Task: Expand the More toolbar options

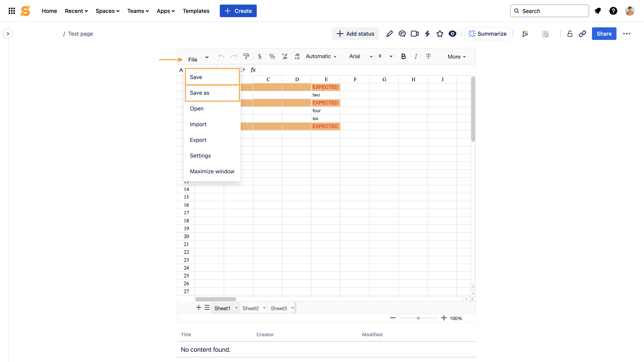Action: coord(456,57)
